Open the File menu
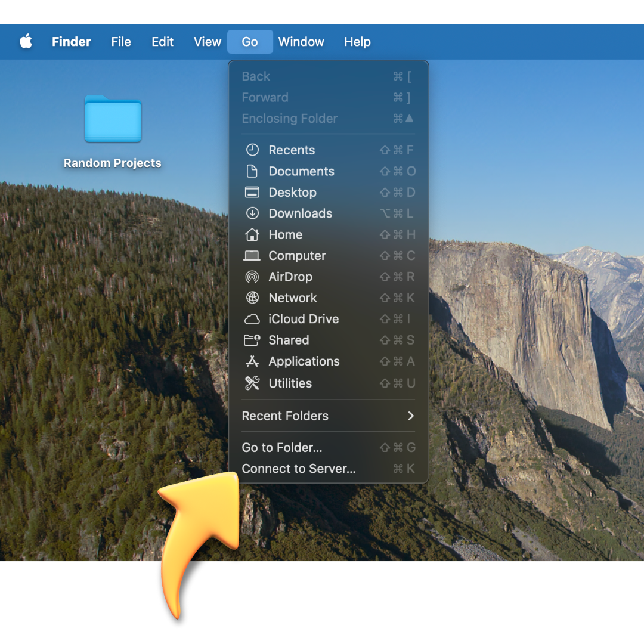Image resolution: width=644 pixels, height=644 pixels. pos(121,42)
